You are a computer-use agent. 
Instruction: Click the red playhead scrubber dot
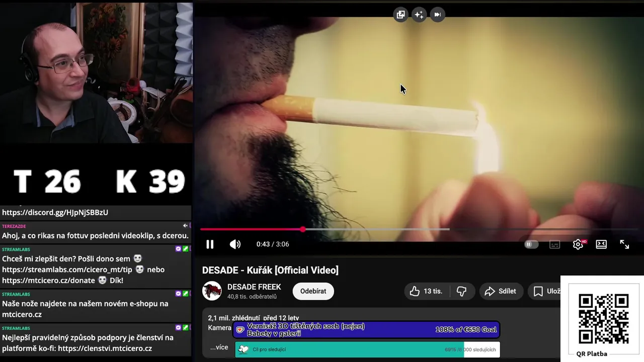pos(302,229)
